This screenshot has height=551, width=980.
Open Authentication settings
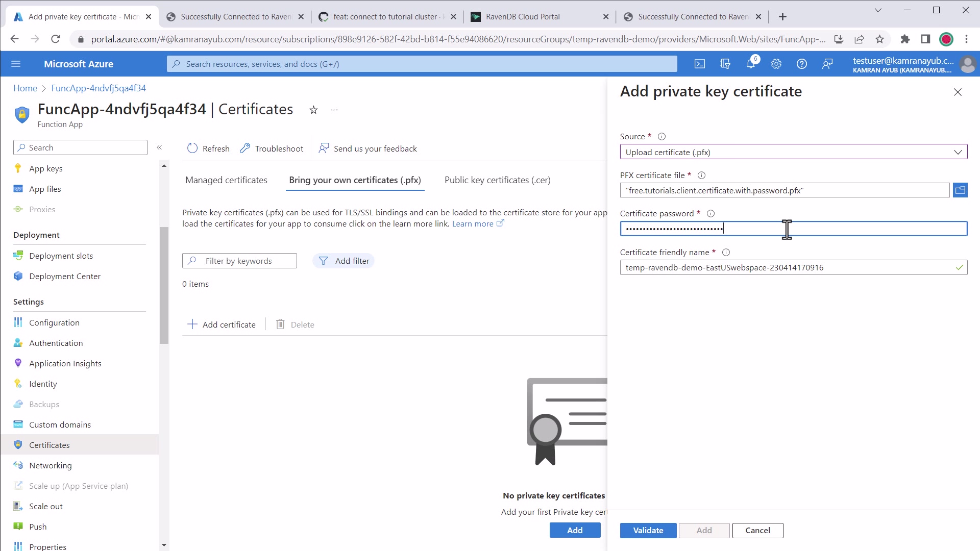point(56,343)
